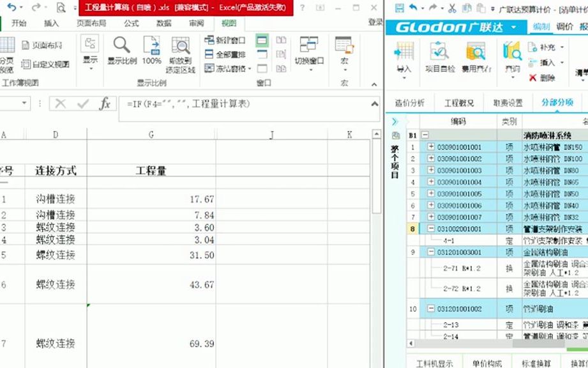Click the red 删除 delete button
This screenshot has width=588, height=368.
tap(542, 78)
